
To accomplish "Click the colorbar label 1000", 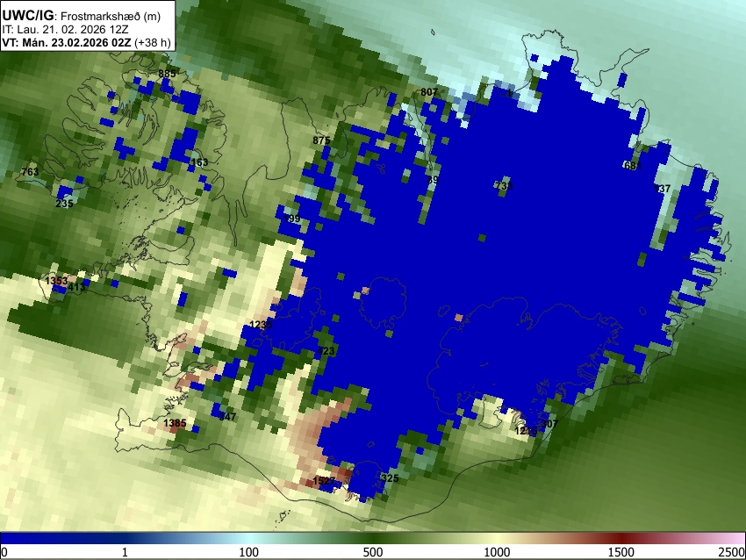I will tap(497, 552).
